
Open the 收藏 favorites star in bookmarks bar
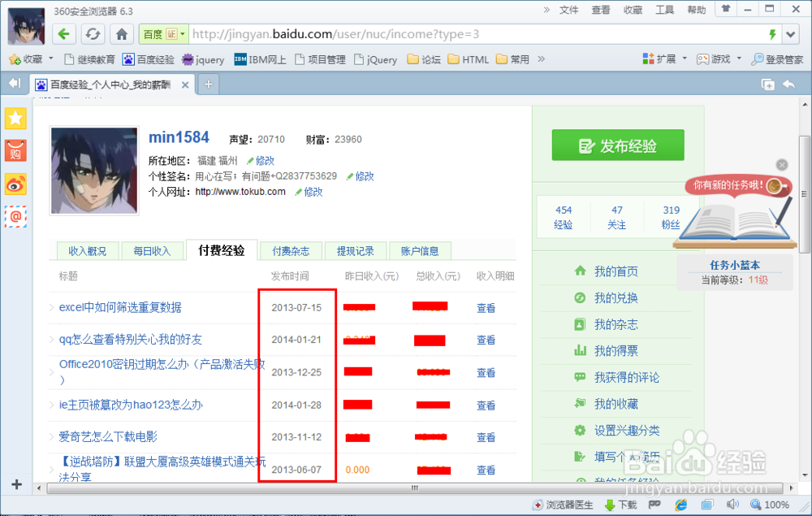[26, 59]
